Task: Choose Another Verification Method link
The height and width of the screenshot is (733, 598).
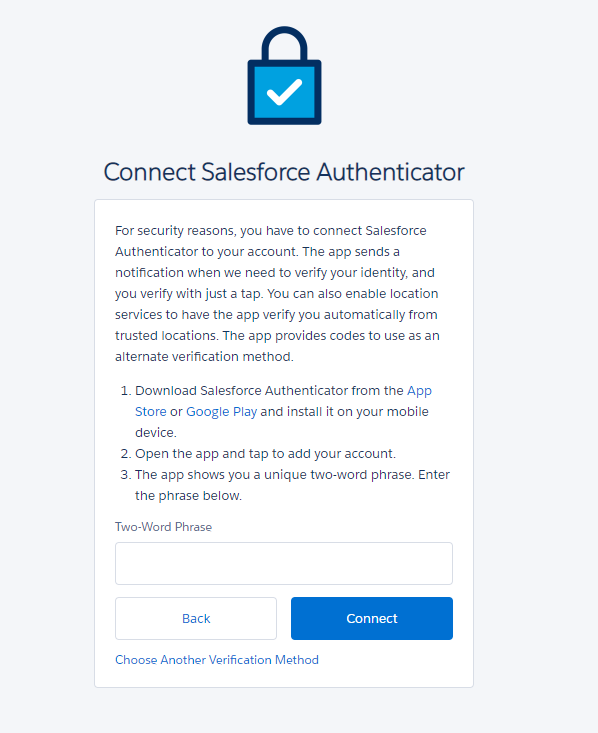Action: pos(217,660)
